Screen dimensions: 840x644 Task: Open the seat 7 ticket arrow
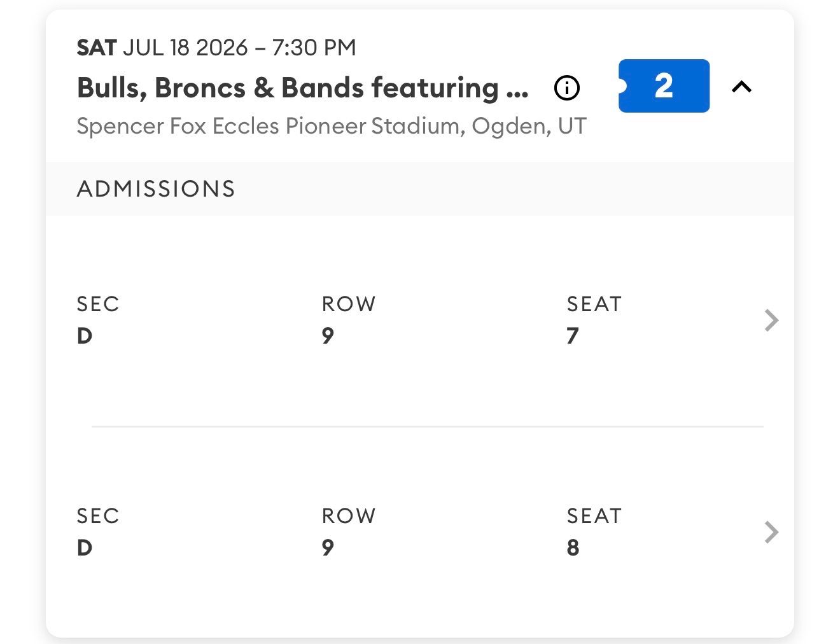(x=771, y=320)
